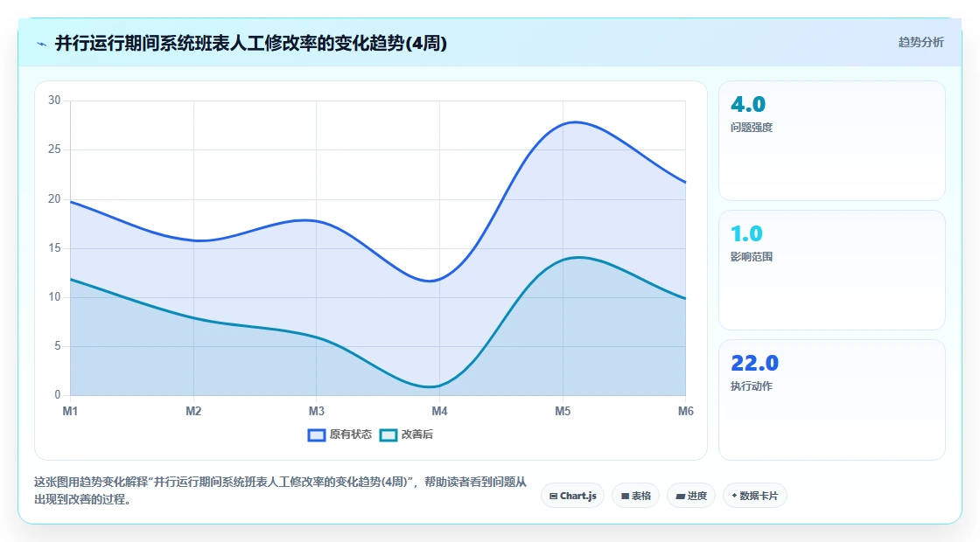Toggle the 改善后 legend swatch
The image size is (980, 542).
click(388, 434)
